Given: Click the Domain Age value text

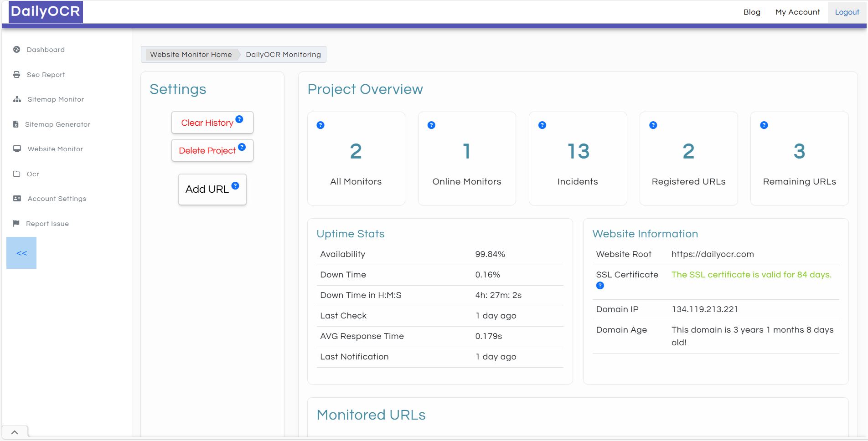Looking at the screenshot, I should click(752, 336).
